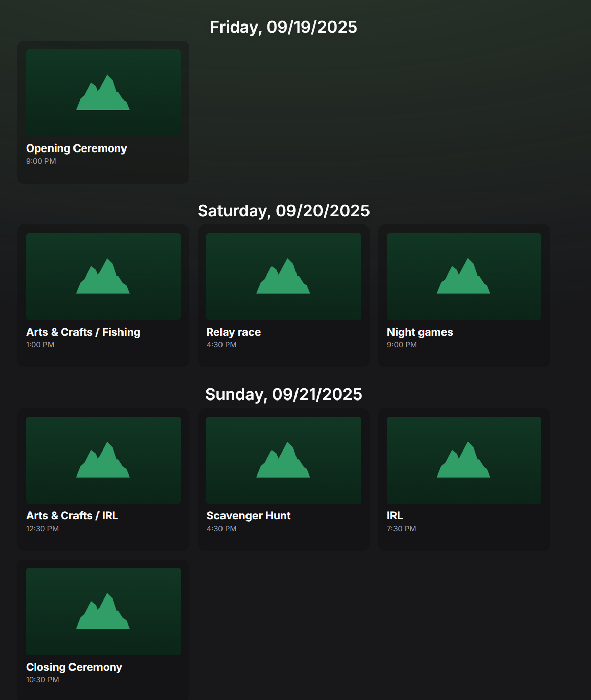591x700 pixels.
Task: Click the Opening Ceremony title
Action: (x=77, y=148)
